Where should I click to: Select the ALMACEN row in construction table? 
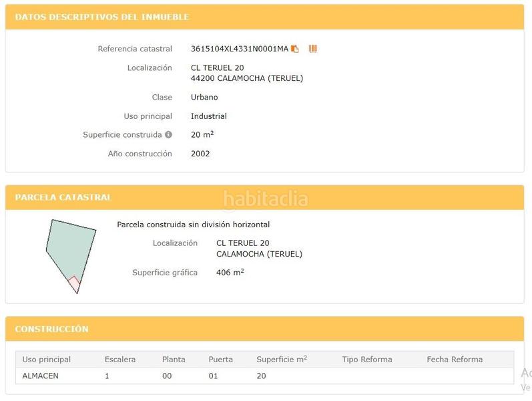coord(41,376)
